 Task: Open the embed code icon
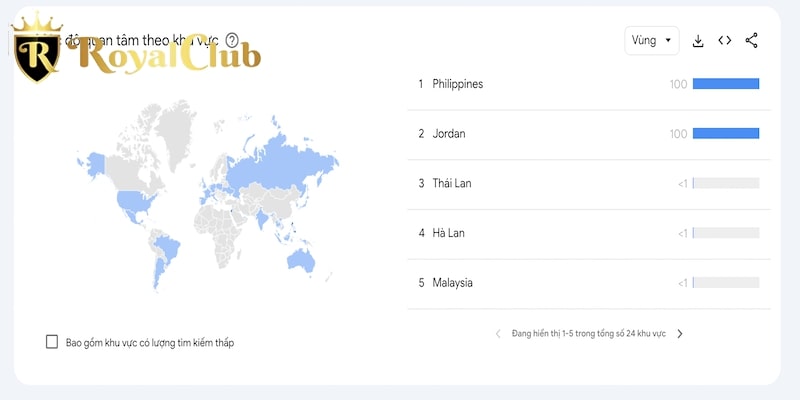point(724,40)
